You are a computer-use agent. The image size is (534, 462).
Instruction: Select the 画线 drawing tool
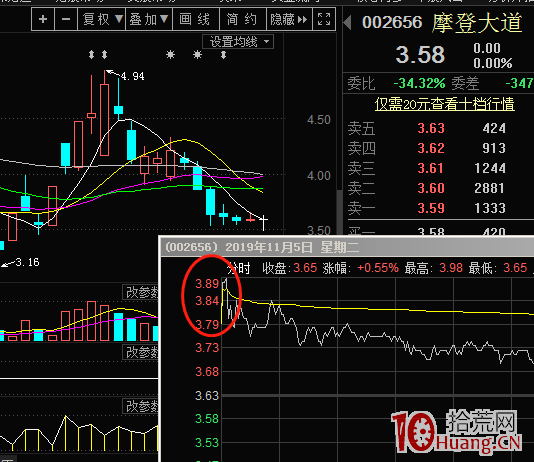coord(195,19)
